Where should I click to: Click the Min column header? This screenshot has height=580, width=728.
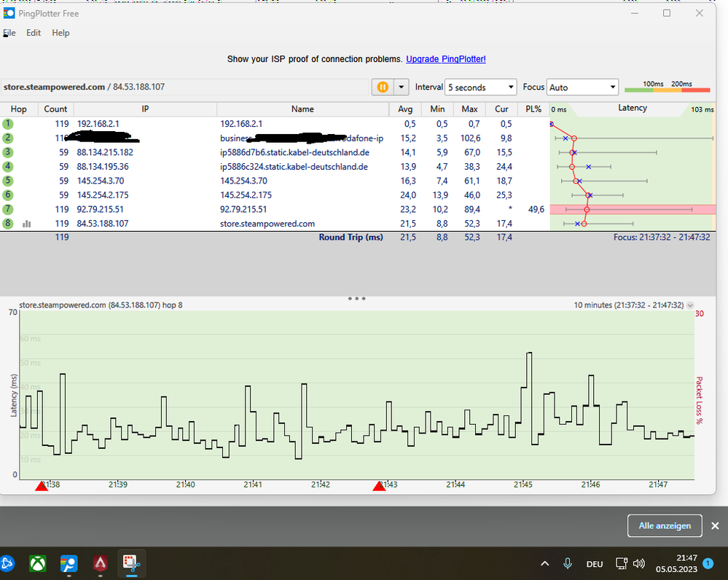437,109
